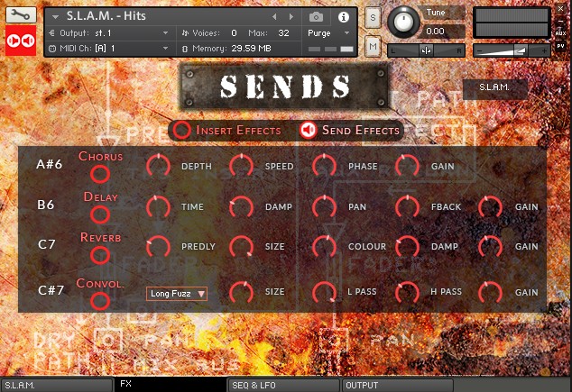Click the Convol. L PASS knob
This screenshot has width=572, height=392.
click(324, 293)
